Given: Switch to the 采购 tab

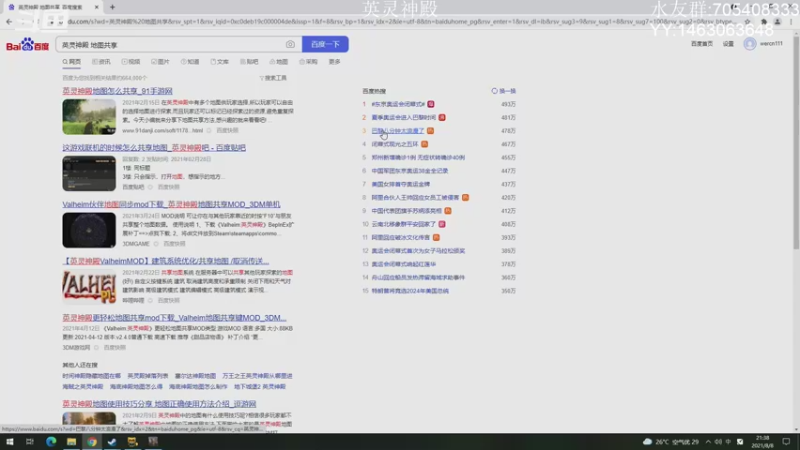Looking at the screenshot, I should pos(308,62).
